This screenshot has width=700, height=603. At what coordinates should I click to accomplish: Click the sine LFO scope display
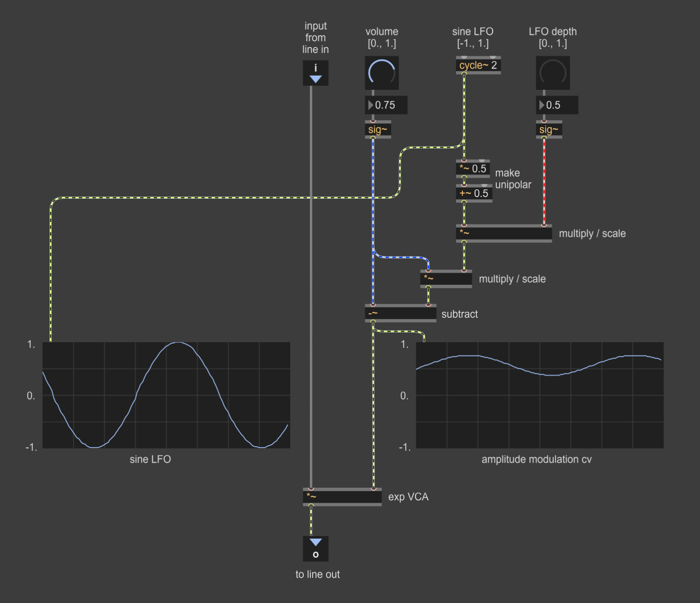tap(166, 395)
